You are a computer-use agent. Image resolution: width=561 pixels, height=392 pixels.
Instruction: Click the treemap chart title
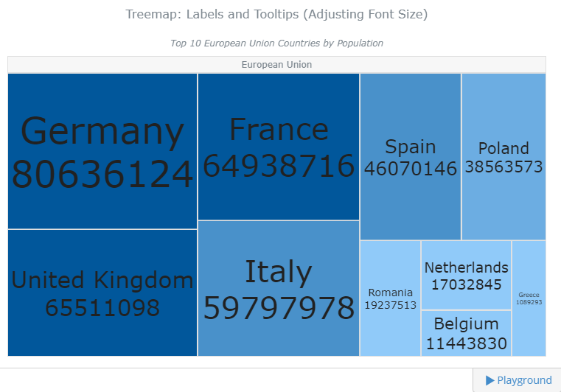[276, 14]
